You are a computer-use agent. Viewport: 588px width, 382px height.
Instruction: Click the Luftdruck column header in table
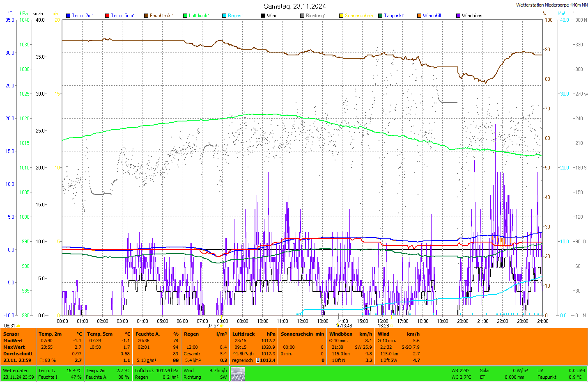click(x=243, y=334)
